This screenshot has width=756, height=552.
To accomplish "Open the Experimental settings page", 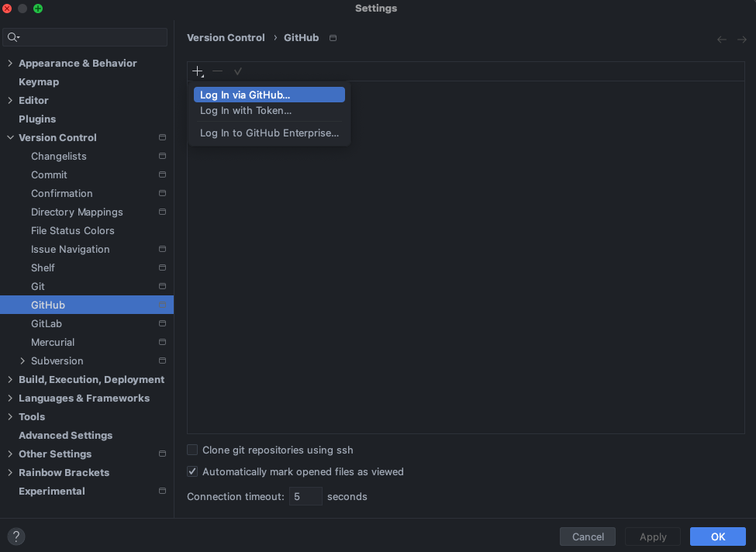I will coord(52,491).
